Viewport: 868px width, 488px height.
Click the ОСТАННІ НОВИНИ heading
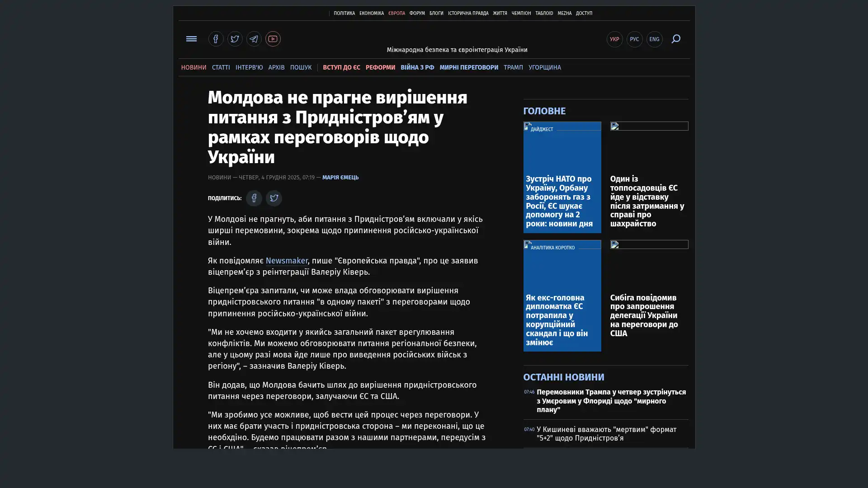pos(563,377)
